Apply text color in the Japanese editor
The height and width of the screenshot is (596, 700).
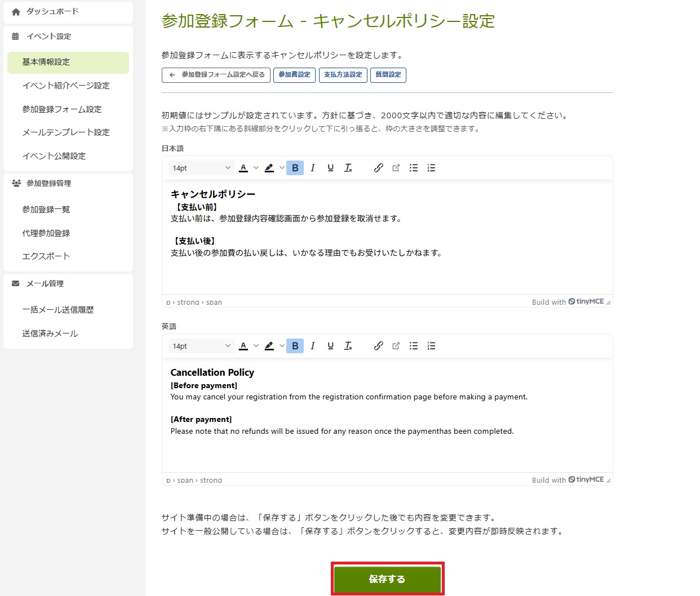243,168
